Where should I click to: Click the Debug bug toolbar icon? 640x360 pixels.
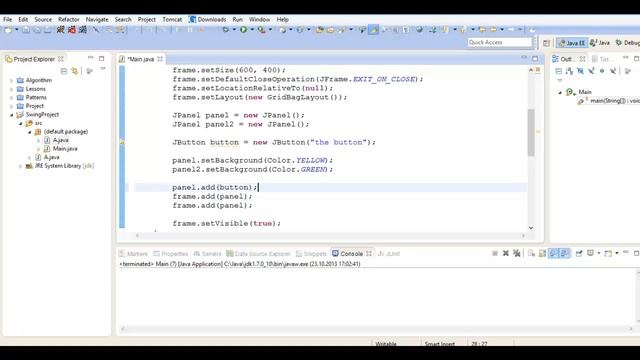pyautogui.click(x=225, y=29)
